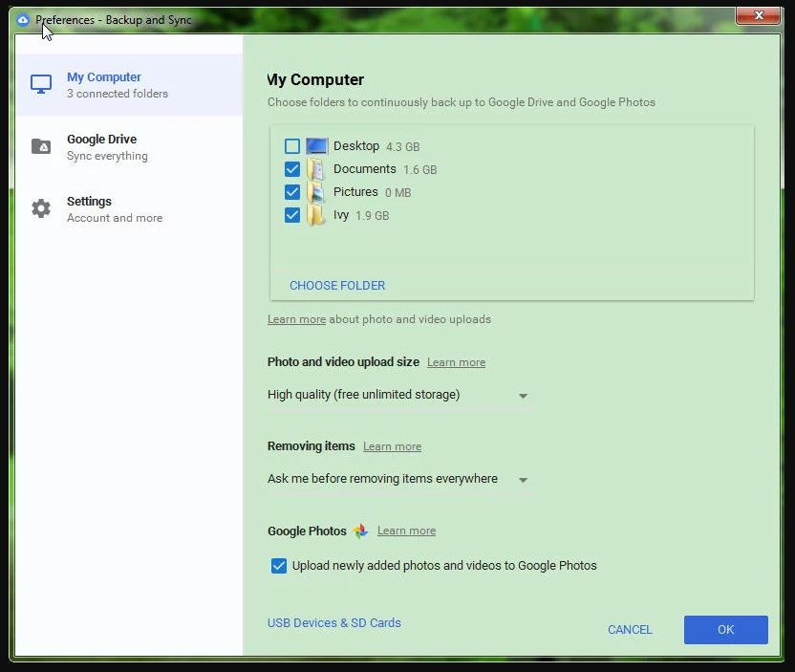This screenshot has height=672, width=795.
Task: Click the Pictures 0 MB folder label
Action: point(372,192)
